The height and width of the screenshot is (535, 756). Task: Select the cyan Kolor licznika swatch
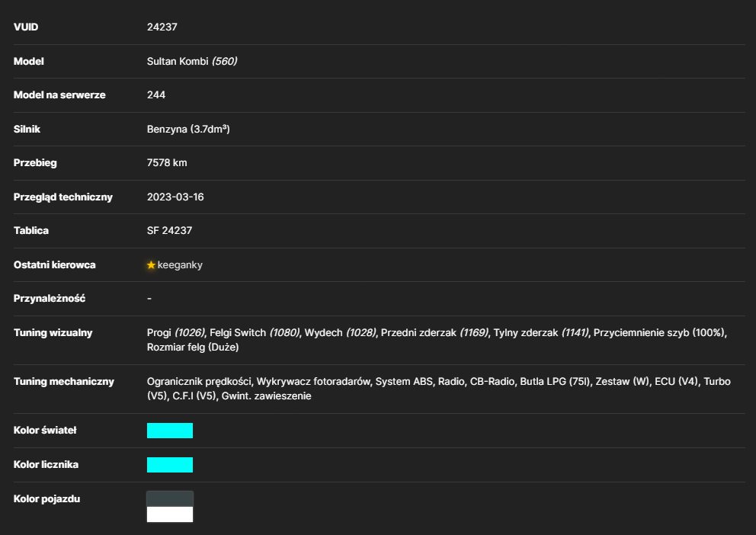click(170, 465)
